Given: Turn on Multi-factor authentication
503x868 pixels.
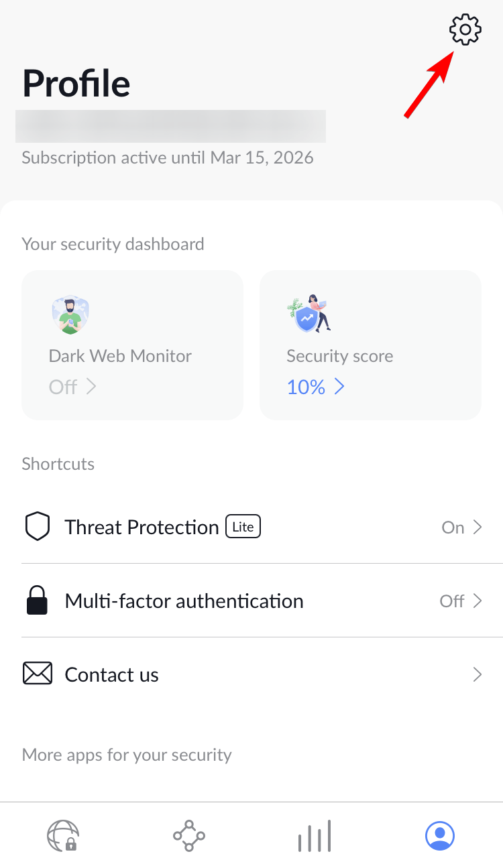Looking at the screenshot, I should 251,600.
